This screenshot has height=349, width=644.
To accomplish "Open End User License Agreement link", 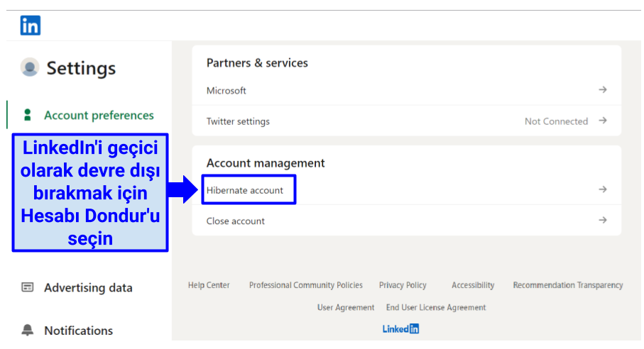I will 436,308.
